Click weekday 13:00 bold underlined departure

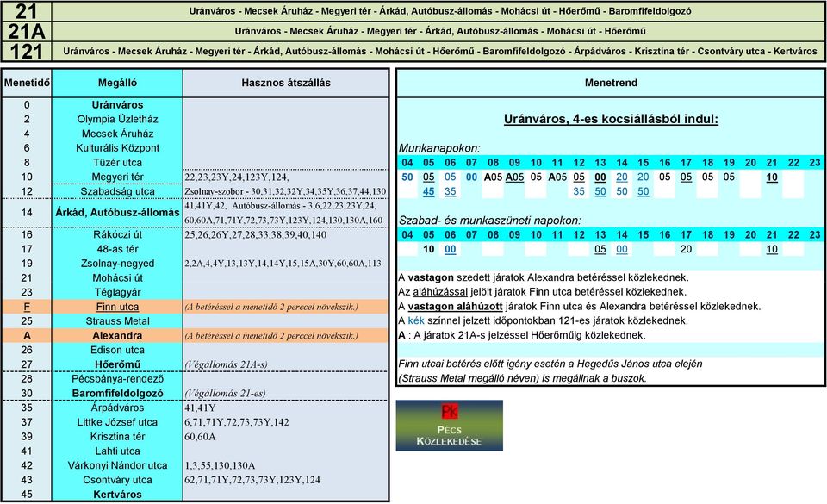coord(600,177)
